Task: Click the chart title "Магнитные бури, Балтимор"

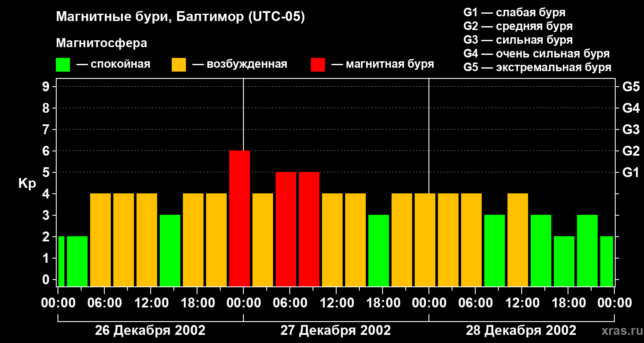Action: point(180,17)
